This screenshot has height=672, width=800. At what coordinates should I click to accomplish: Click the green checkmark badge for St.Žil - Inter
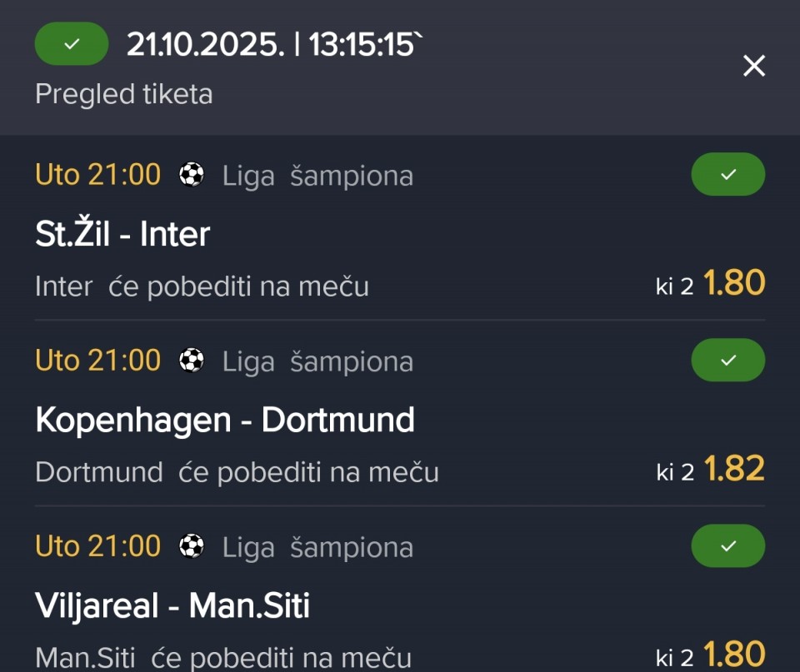[727, 175]
